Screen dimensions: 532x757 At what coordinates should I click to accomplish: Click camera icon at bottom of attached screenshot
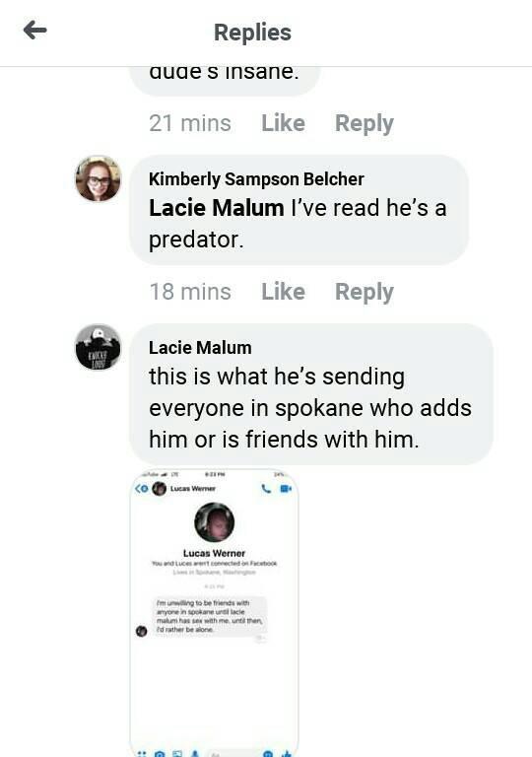160,754
